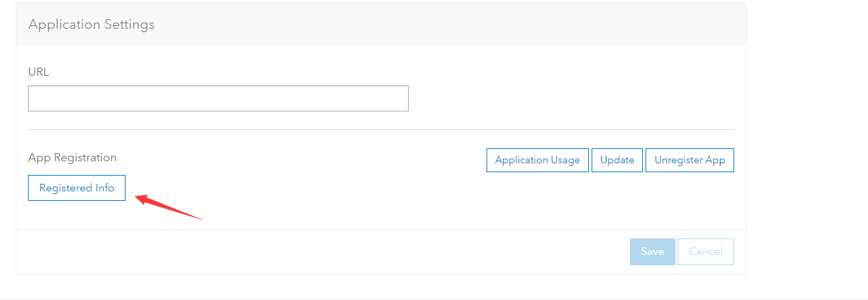Click the red arrow's pointed tip

(137, 197)
